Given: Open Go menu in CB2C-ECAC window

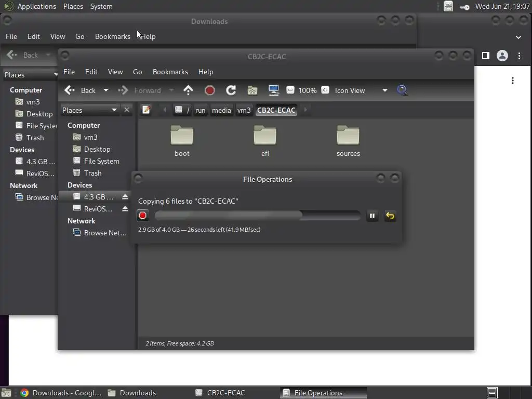Looking at the screenshot, I should pos(137,72).
